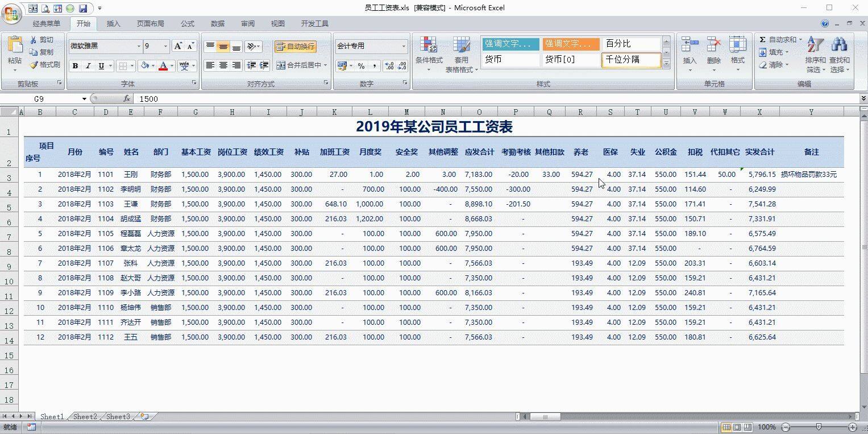Save the workbook with the floppy disk icon
868x434 pixels.
pos(82,9)
